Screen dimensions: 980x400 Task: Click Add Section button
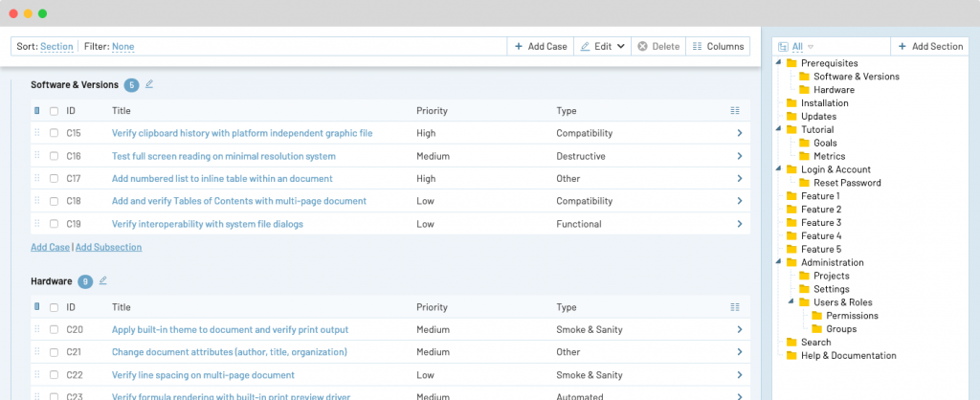[x=930, y=46]
